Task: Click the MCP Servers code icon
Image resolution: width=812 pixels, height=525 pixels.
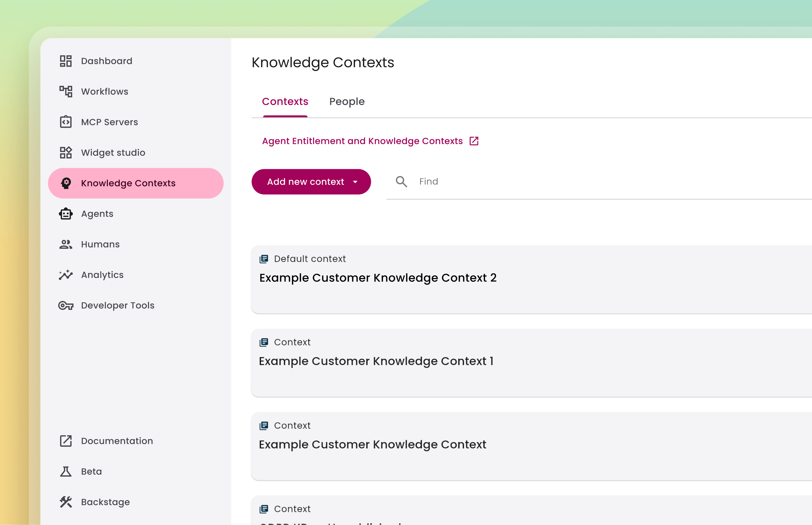Action: pyautogui.click(x=66, y=122)
